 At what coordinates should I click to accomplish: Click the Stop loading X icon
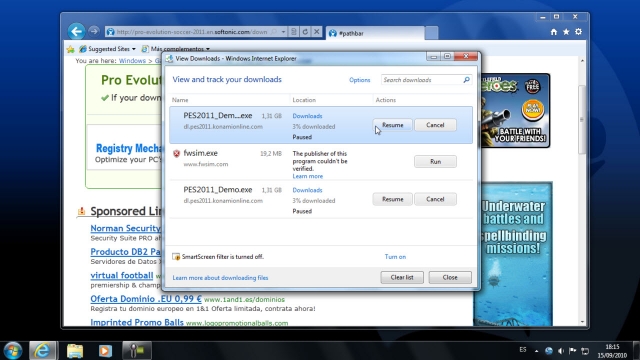316,32
